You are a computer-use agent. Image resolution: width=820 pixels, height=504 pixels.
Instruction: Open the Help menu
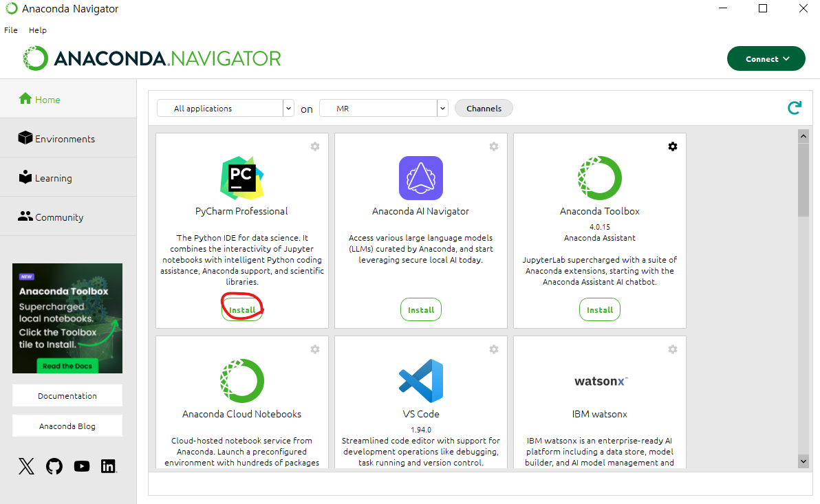(38, 30)
